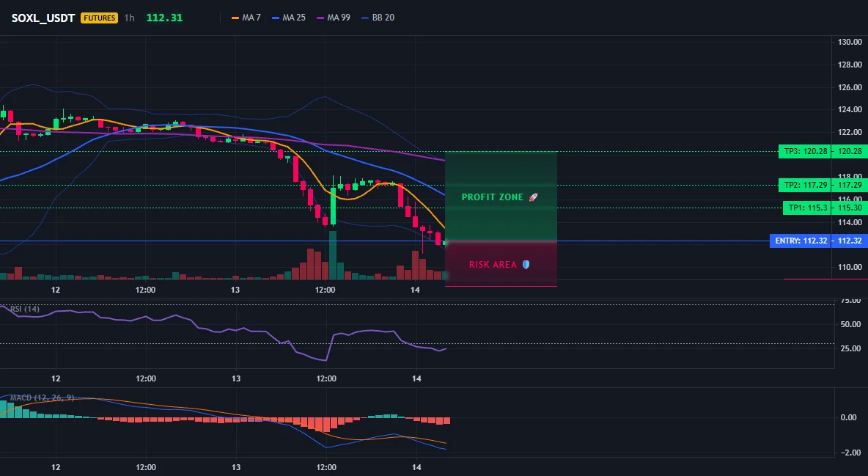Screen dimensions: 868x476
Task: Click the 13 date label under RSI pane
Action: tap(236, 378)
